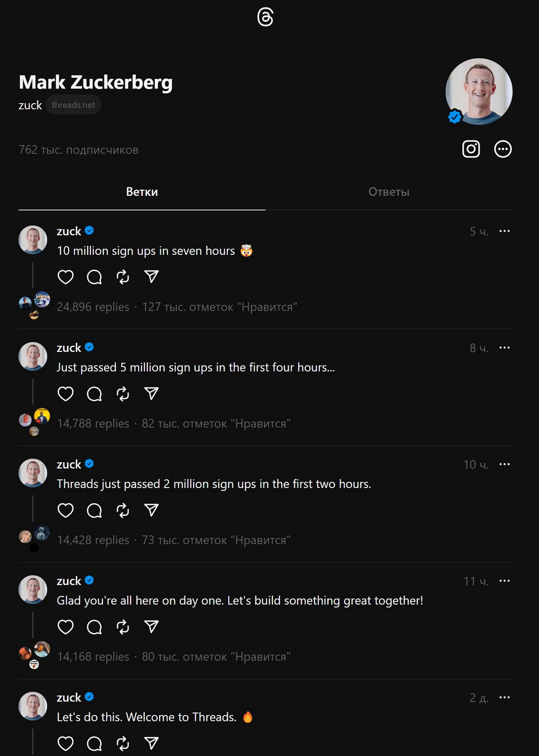Viewport: 539px width, 756px height.
Task: Like the "Welcome to Threads" post
Action: coord(66,743)
